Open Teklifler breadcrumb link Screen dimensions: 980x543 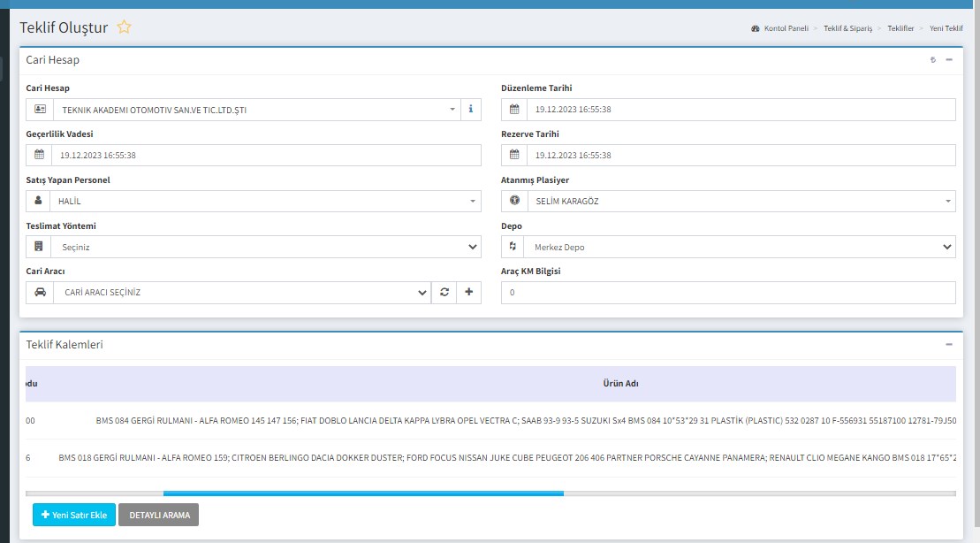[900, 28]
